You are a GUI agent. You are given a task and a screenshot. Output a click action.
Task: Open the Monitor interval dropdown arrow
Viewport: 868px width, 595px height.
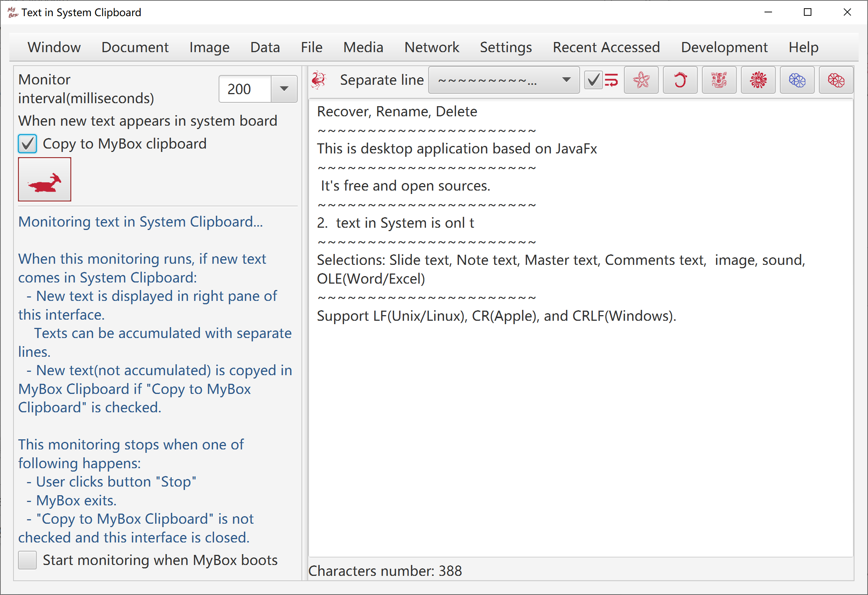click(284, 89)
